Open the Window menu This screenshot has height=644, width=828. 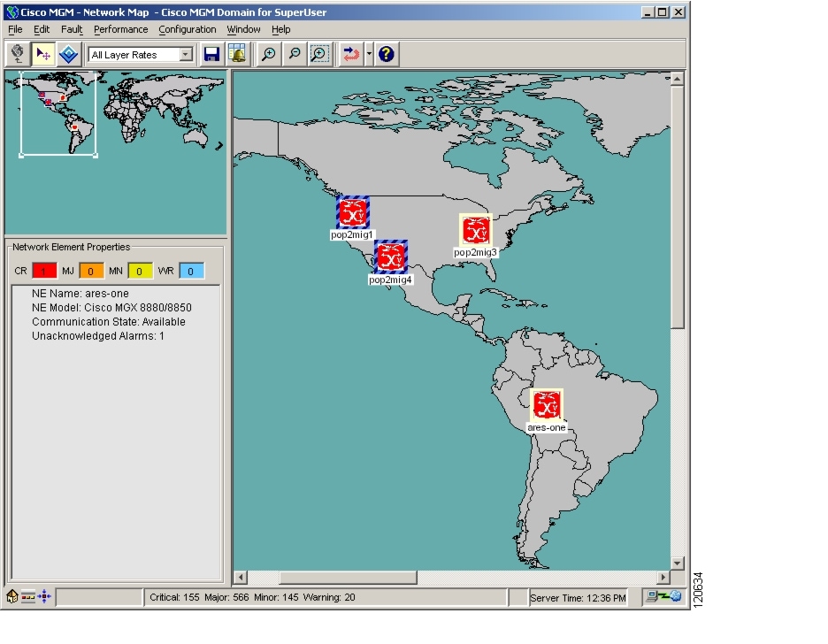(x=243, y=29)
